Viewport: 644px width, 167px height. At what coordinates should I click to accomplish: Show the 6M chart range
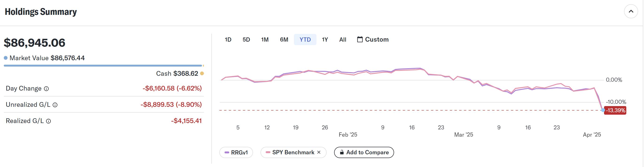click(x=284, y=40)
